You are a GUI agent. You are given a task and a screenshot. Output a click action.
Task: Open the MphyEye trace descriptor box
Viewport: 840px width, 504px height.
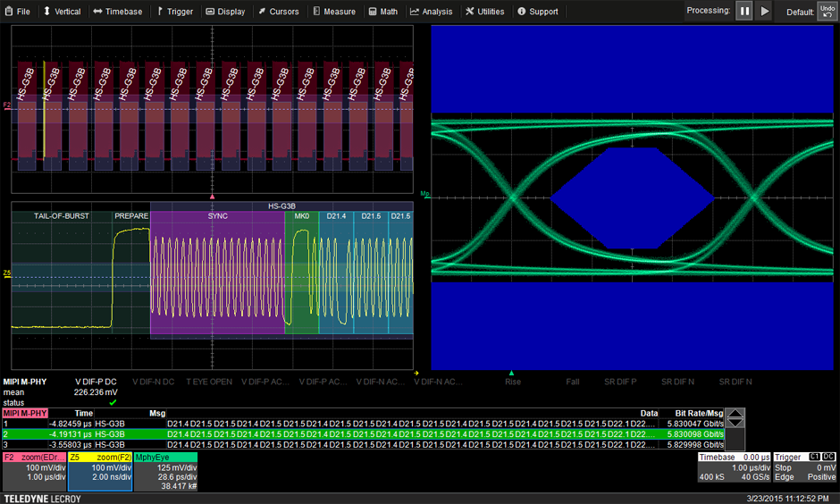click(166, 471)
